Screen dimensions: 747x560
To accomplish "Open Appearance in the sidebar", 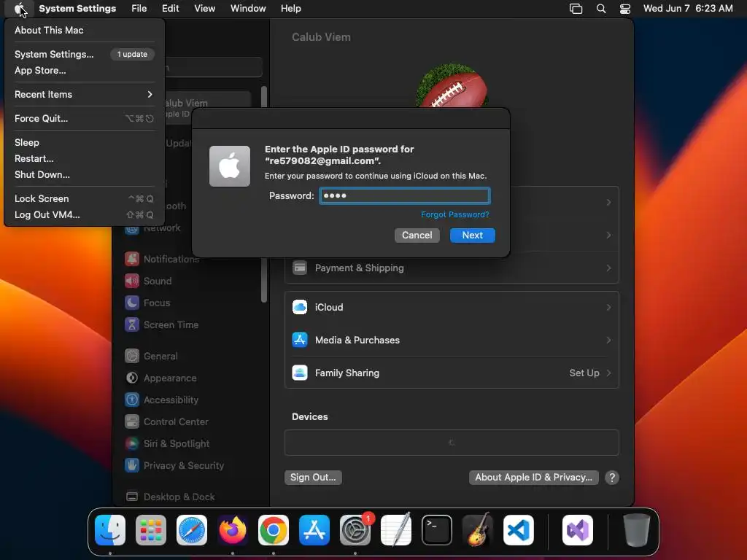I will click(161, 378).
